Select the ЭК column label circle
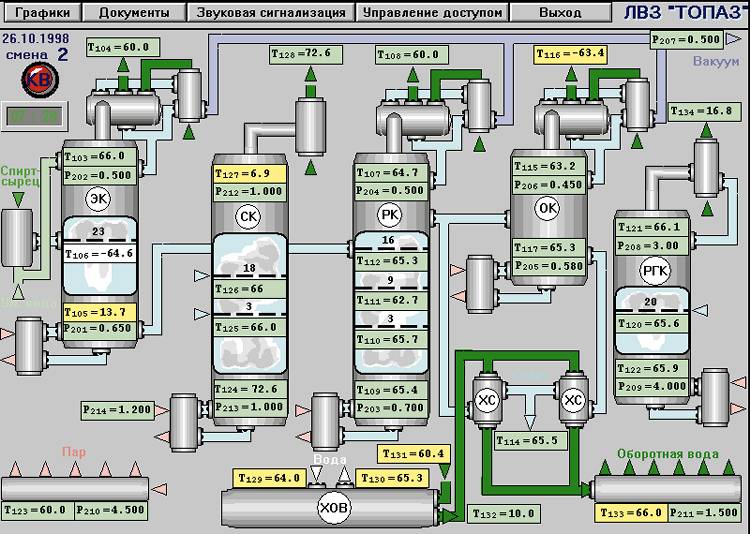750x534 pixels. (99, 196)
